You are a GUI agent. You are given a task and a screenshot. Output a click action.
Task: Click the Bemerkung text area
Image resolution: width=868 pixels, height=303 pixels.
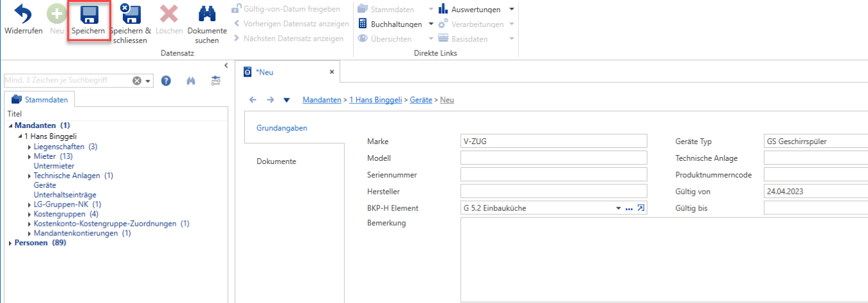coord(664,259)
